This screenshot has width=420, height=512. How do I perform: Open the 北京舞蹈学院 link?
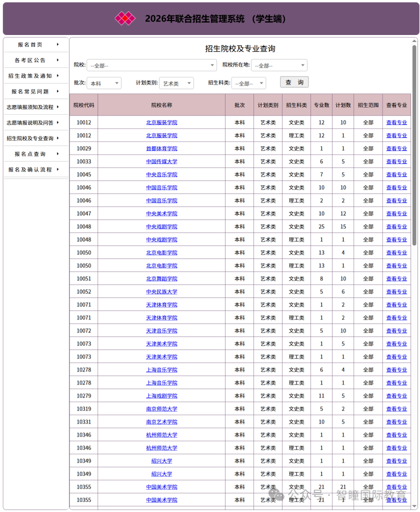(x=161, y=279)
